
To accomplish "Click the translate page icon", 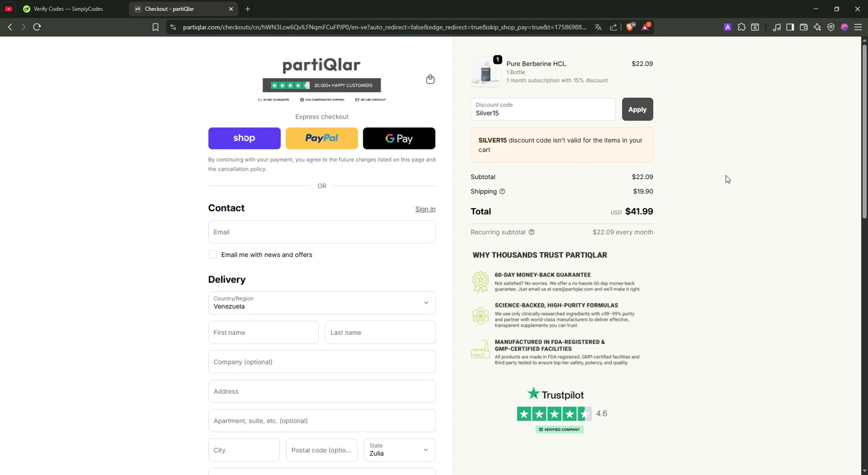I will (x=598, y=27).
